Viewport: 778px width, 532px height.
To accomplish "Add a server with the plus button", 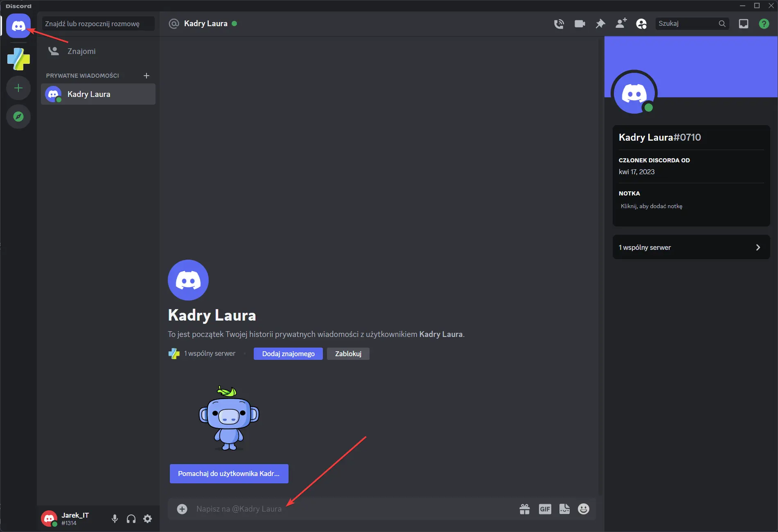I will coord(18,88).
